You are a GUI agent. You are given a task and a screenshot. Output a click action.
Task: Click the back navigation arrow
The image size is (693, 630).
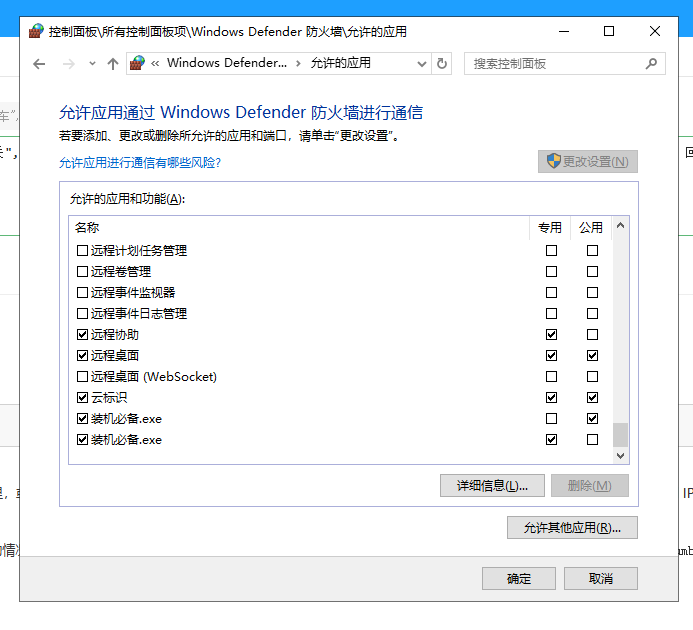pos(39,64)
